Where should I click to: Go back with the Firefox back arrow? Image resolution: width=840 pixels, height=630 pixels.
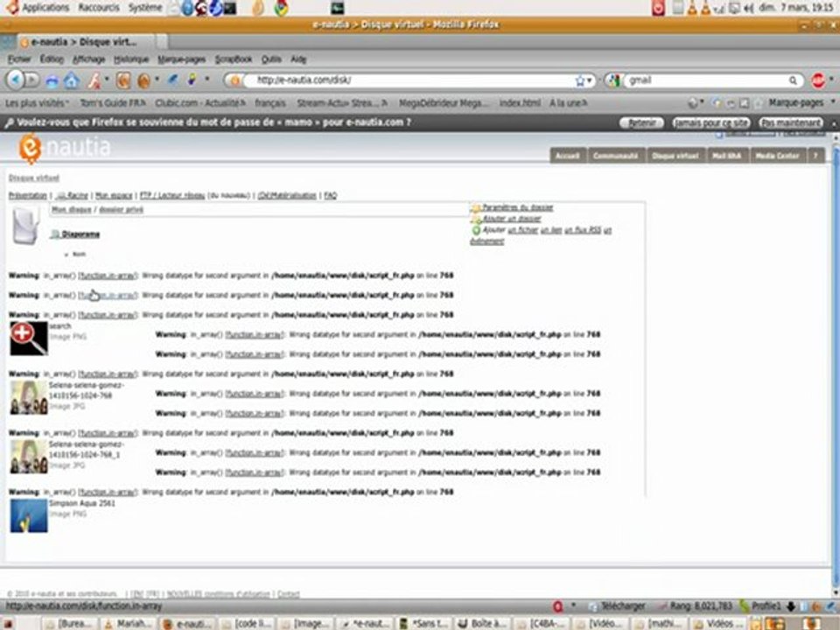[16, 80]
